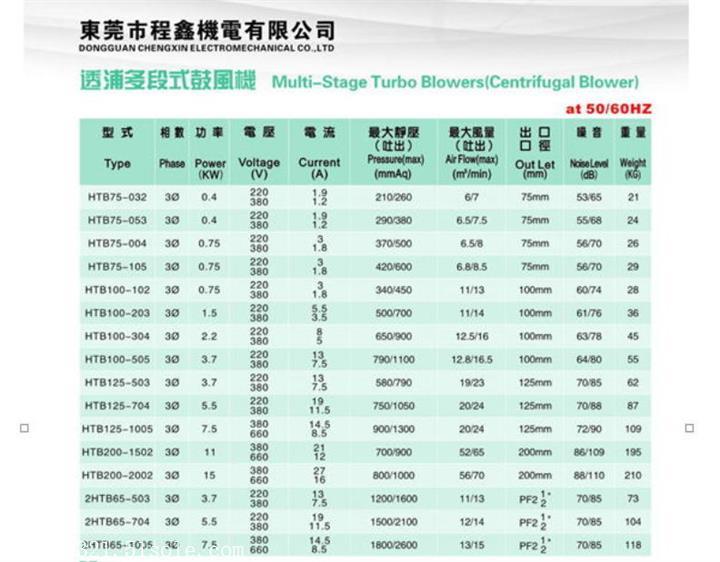Image resolution: width=720 pixels, height=562 pixels.
Task: Click the small square handle on right edge
Action: [x=689, y=428]
